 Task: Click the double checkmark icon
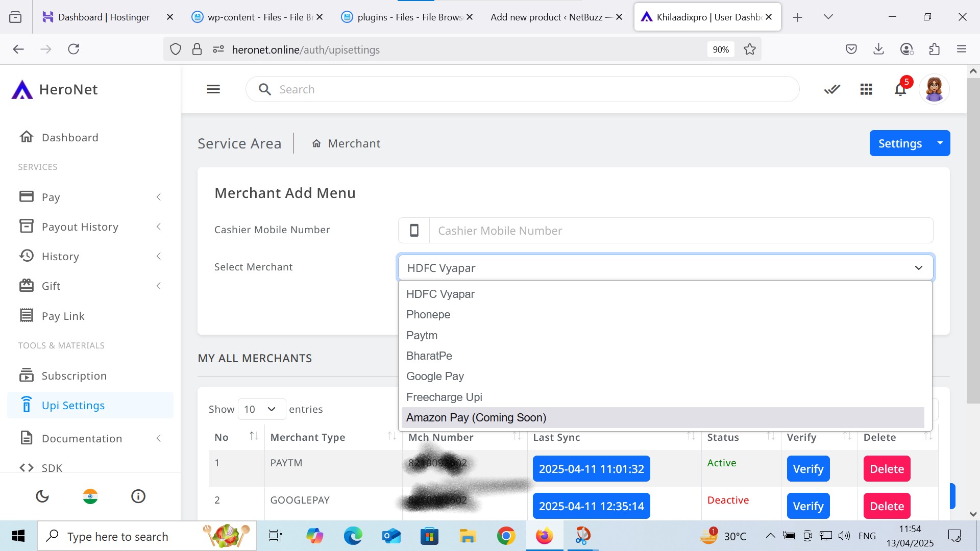click(832, 90)
